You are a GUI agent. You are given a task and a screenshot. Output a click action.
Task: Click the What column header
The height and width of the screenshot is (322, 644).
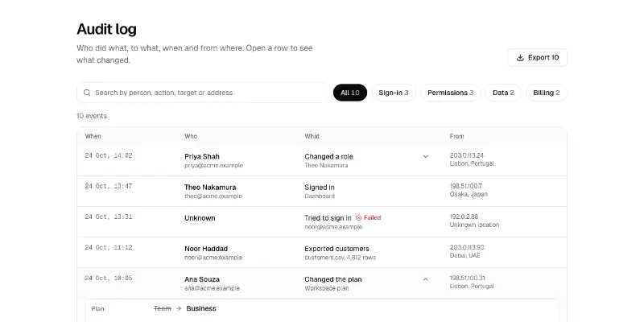click(312, 136)
